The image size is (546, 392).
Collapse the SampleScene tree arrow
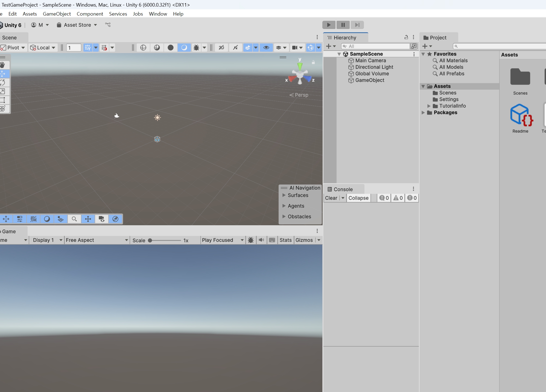(339, 54)
